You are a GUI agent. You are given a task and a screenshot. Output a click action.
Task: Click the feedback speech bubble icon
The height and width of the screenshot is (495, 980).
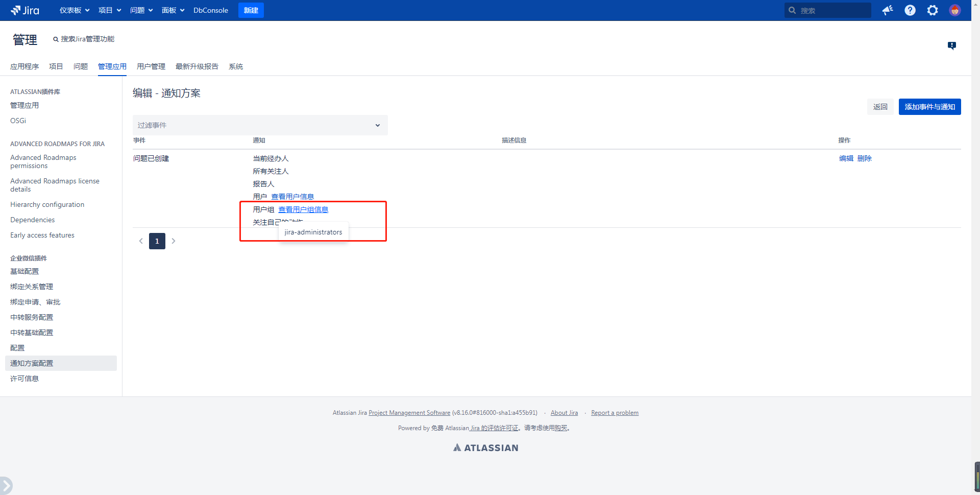952,45
